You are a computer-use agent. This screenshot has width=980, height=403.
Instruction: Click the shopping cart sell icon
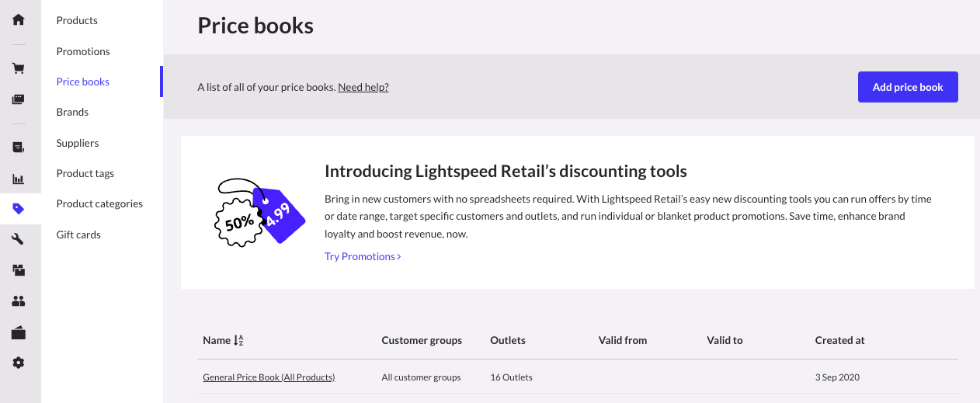(19, 68)
